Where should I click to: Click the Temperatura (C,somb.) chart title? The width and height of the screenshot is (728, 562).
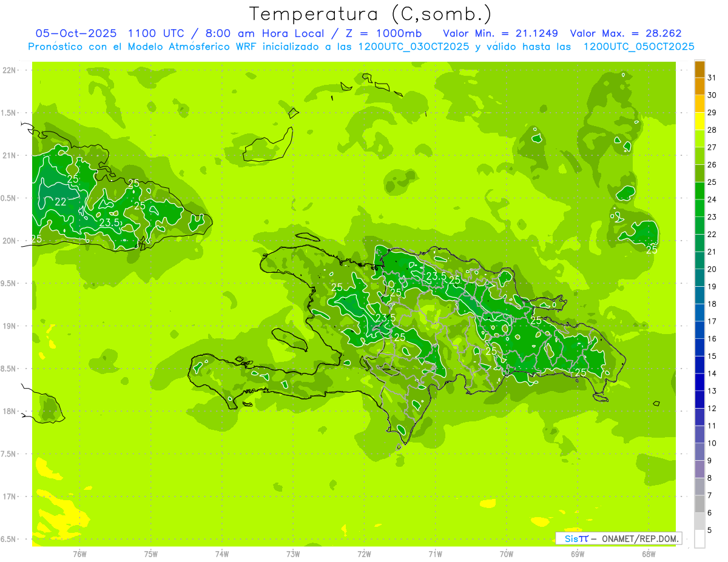[x=371, y=14]
